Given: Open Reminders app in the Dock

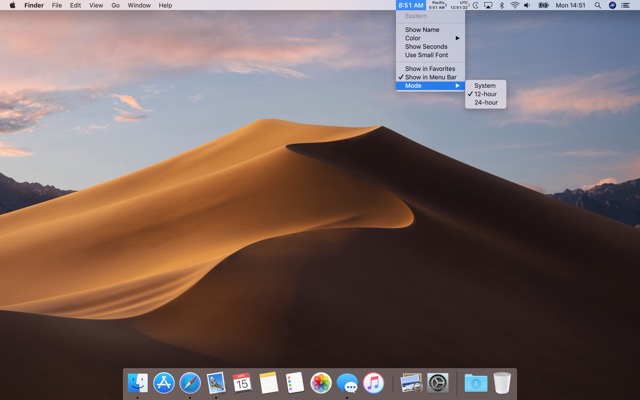Looking at the screenshot, I should pos(295,383).
